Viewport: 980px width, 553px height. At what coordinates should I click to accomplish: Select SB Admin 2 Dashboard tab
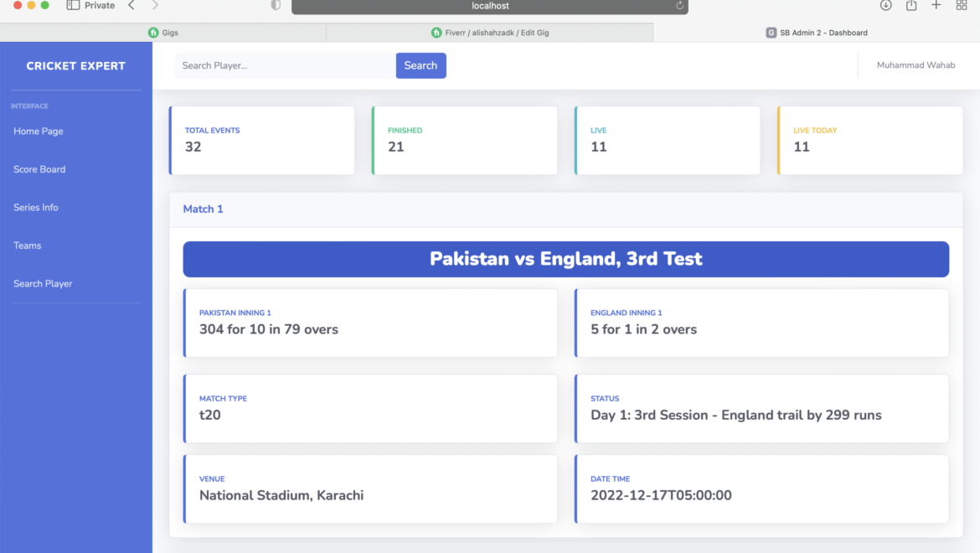pos(817,33)
